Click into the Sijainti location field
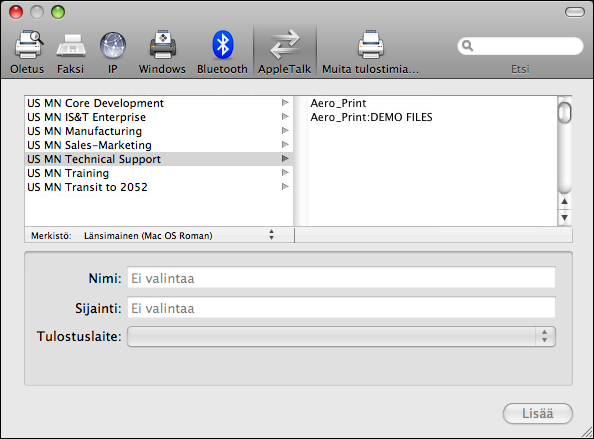594x439 pixels. [341, 308]
